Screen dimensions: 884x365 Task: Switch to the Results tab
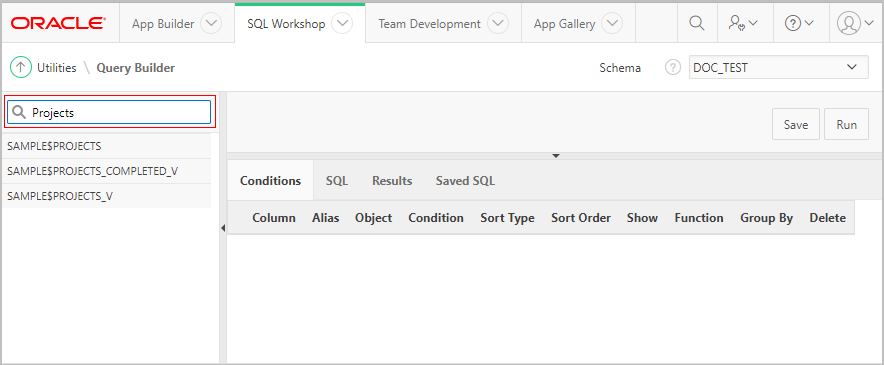point(392,181)
